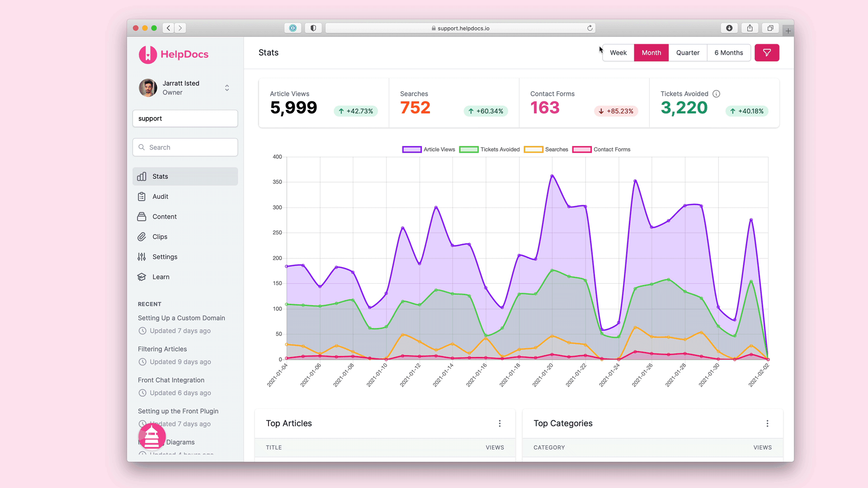868x488 pixels.
Task: Switch to the Week time range
Action: (618, 53)
